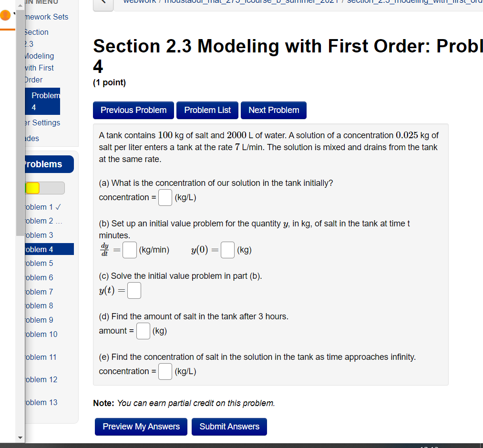Click Preview My Answers
This screenshot has height=448, width=483.
point(141,427)
